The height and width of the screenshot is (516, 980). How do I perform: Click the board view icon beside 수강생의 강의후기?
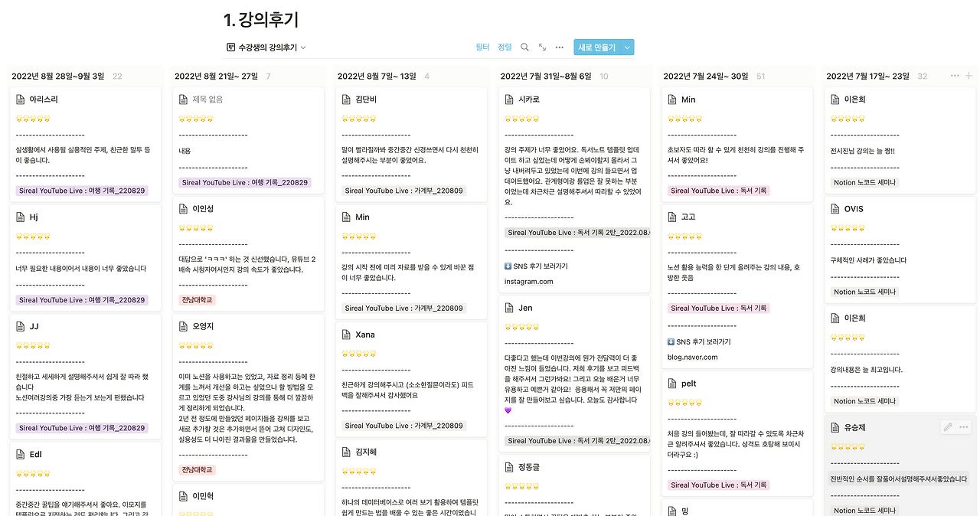[231, 47]
